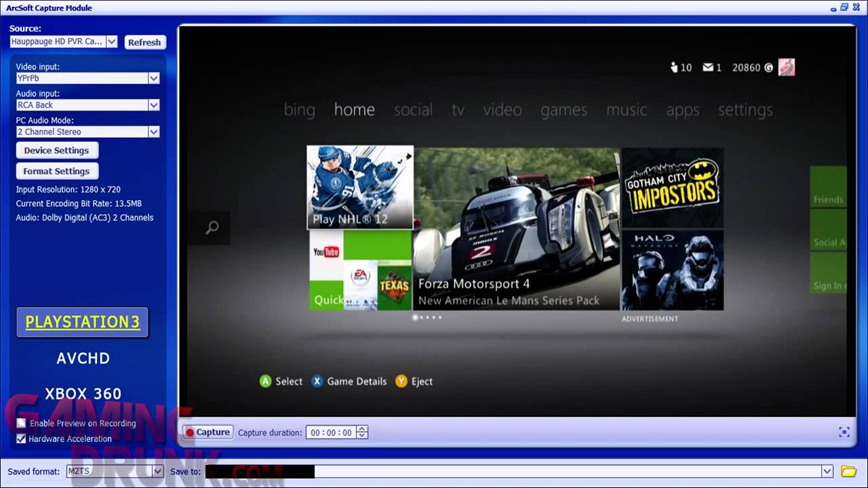868x488 pixels.
Task: Switch to the tv dashboard tab
Action: pos(458,110)
